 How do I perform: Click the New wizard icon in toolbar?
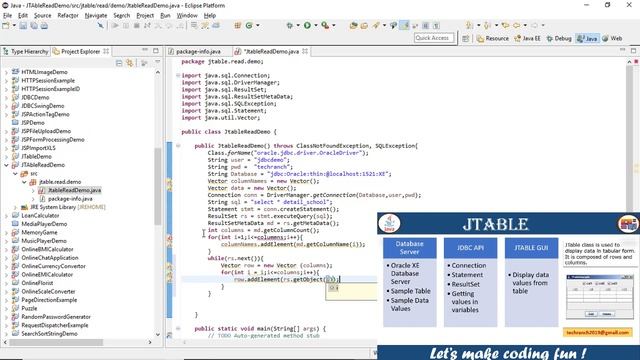[6, 26]
